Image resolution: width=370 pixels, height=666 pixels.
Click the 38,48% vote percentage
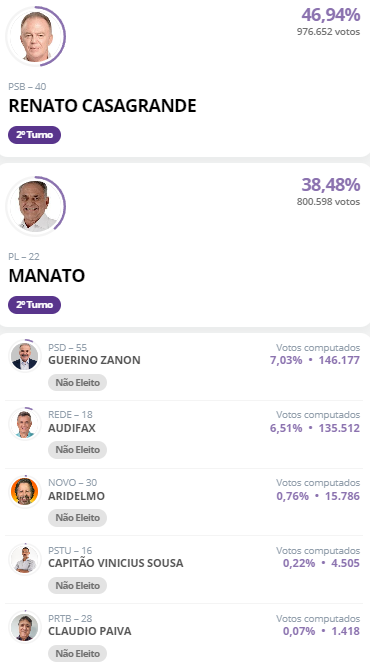(x=331, y=185)
